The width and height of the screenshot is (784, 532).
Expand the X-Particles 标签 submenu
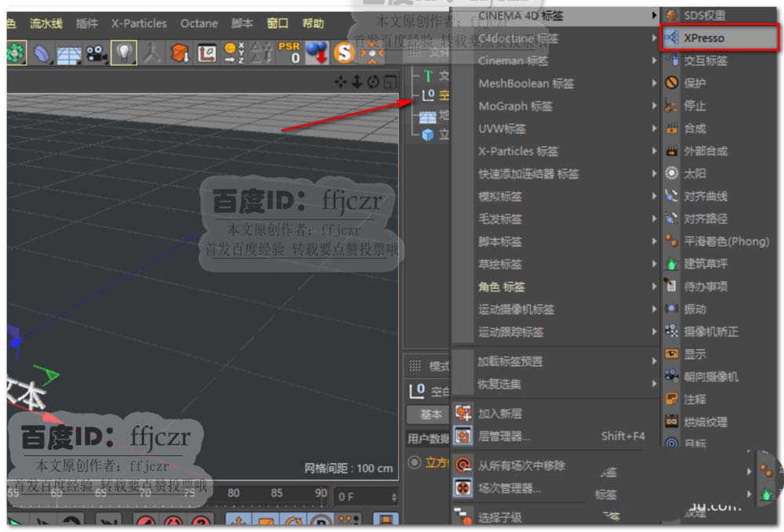pyautogui.click(x=556, y=151)
